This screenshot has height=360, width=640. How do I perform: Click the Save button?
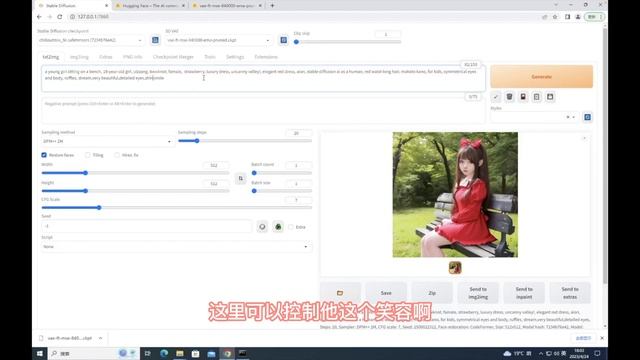386,293
